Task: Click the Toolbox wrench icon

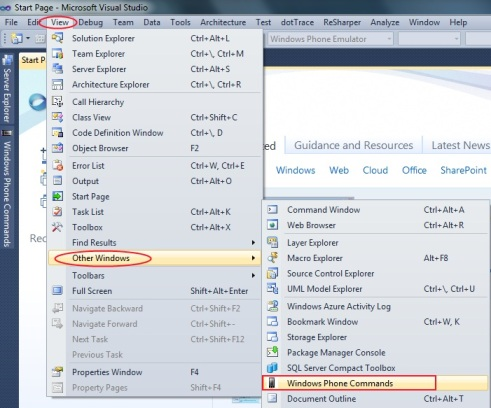Action: tap(57, 227)
